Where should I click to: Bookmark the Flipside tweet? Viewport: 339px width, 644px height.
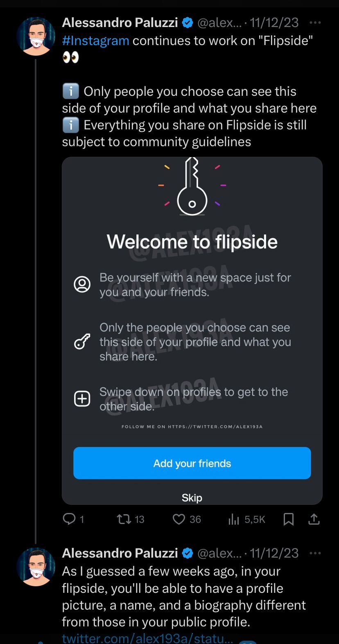(x=289, y=519)
